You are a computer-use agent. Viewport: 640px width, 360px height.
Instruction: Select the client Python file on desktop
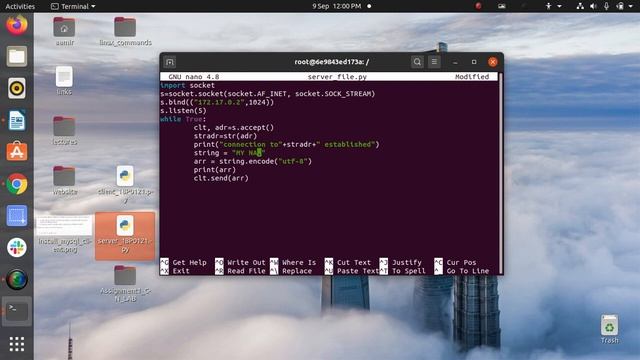point(125,184)
